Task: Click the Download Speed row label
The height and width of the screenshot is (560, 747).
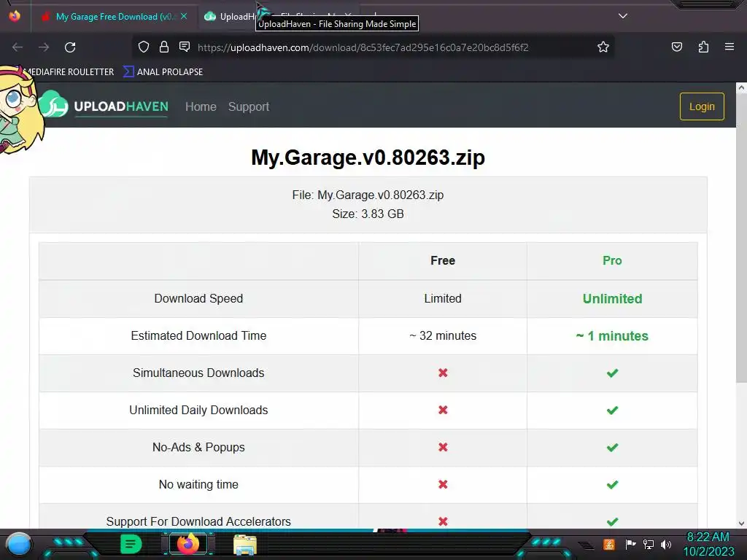Action: (x=198, y=298)
